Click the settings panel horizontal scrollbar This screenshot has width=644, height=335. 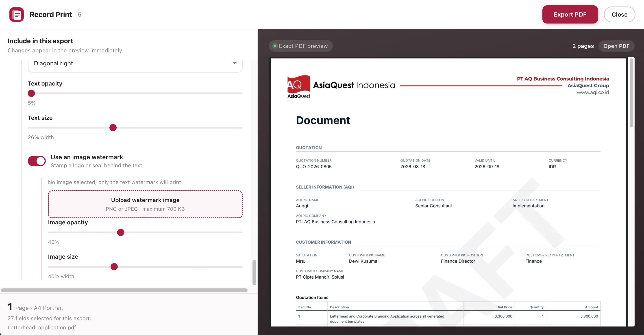[124, 290]
